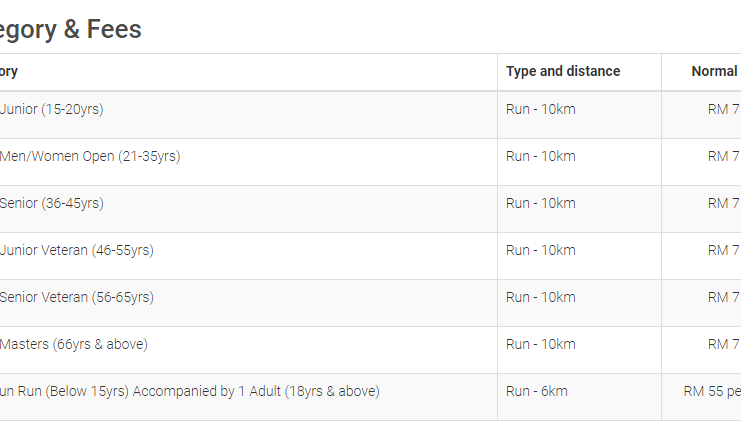Select the Type and distance column header
741x431 pixels.
pos(563,71)
